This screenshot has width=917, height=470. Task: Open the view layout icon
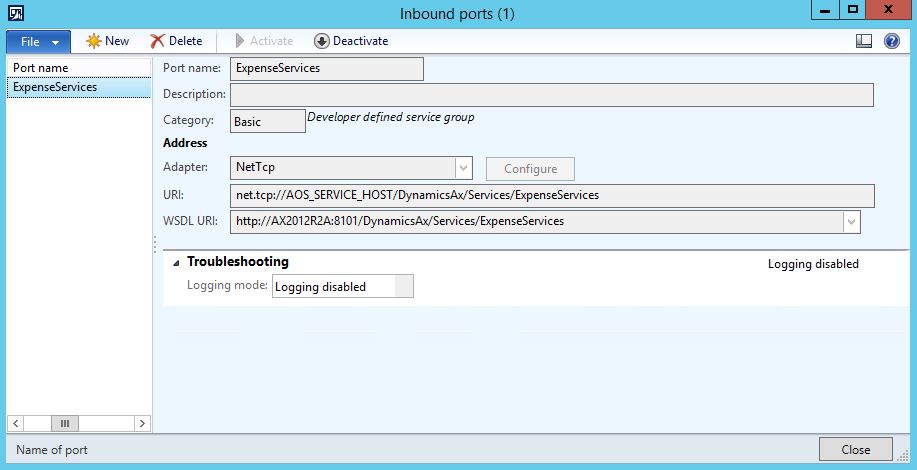point(864,41)
